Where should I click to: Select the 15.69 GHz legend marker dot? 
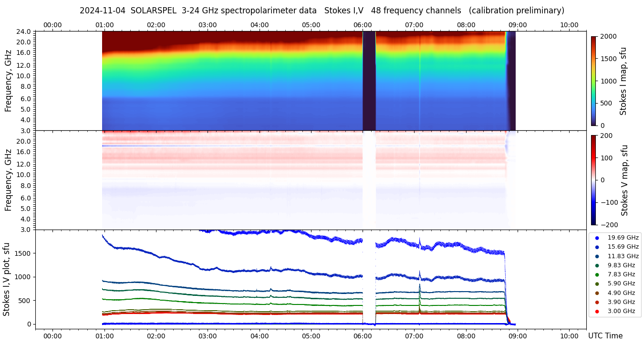click(x=597, y=247)
